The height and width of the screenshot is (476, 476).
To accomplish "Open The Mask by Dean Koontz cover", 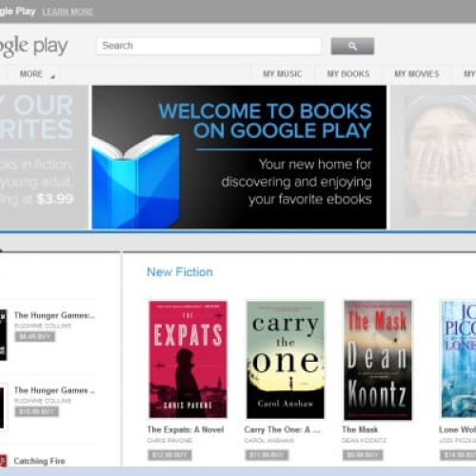I will [378, 360].
